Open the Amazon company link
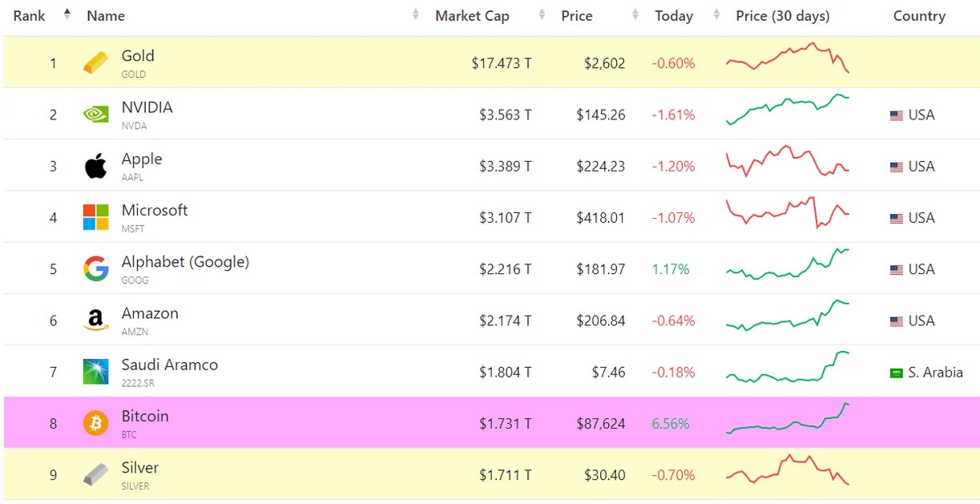The image size is (980, 504). 150,313
